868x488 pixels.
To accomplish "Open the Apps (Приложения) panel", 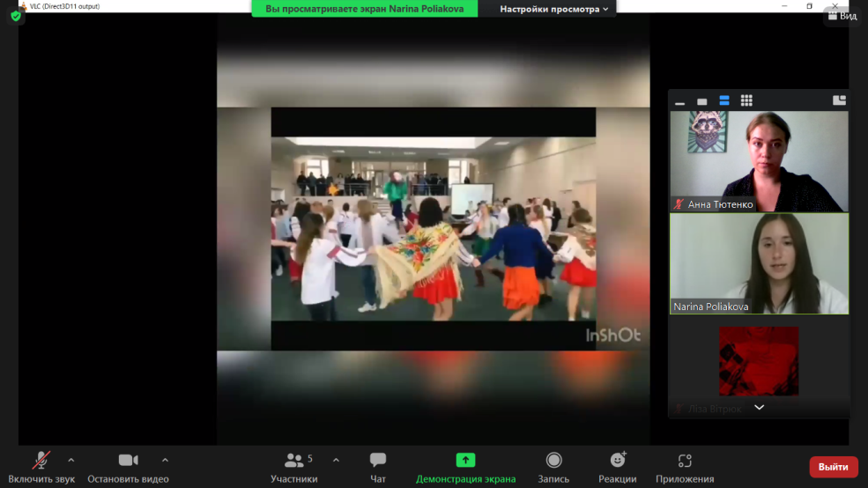I will pos(685,467).
